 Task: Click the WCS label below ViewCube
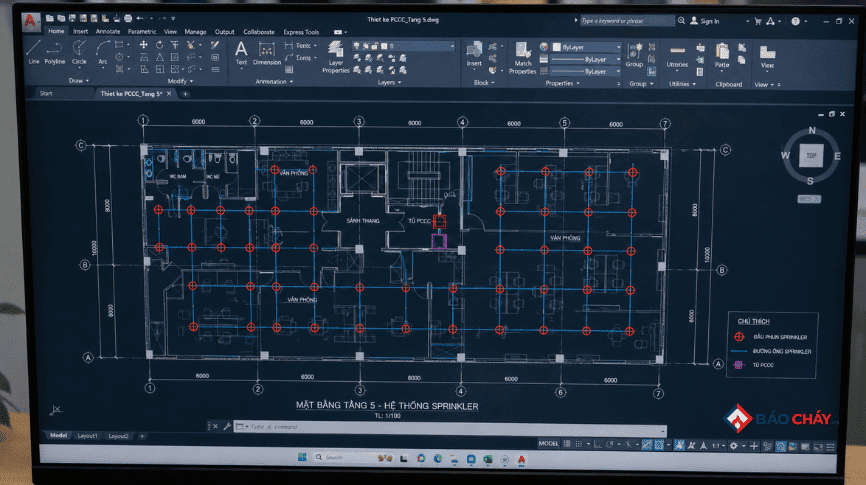click(x=809, y=199)
